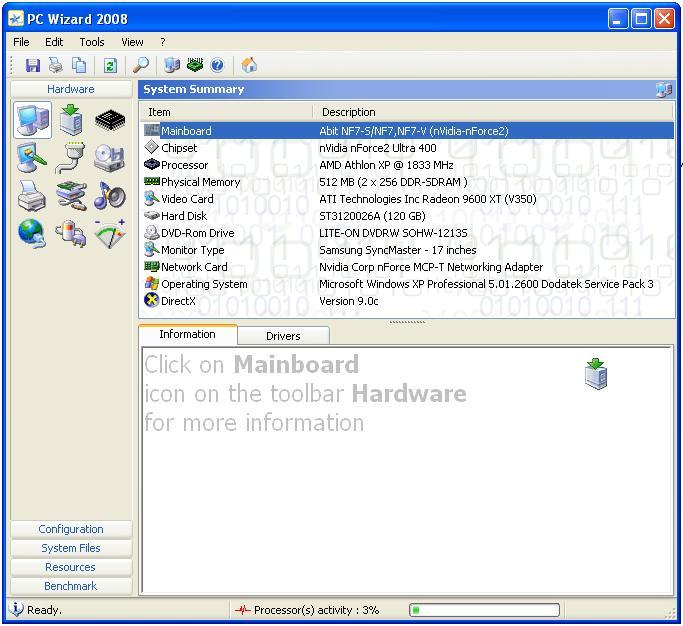Open the I/O Ports connector icon
The width and height of the screenshot is (683, 626).
tap(71, 158)
